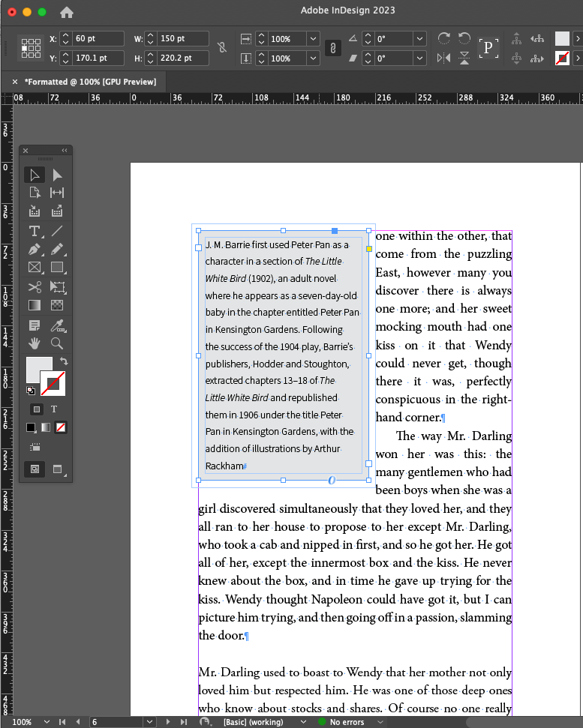Open the zoom level dropdown
Viewport: 583px width, 728px height.
coord(47,722)
